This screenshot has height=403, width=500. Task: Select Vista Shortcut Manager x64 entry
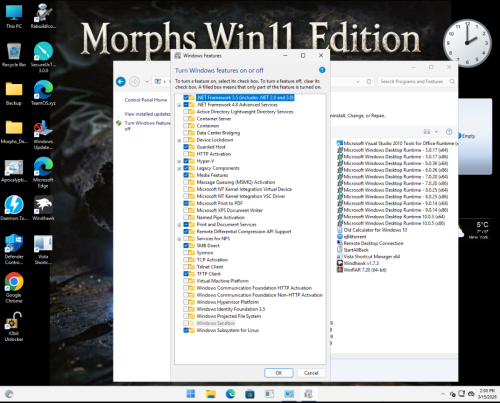click(372, 257)
